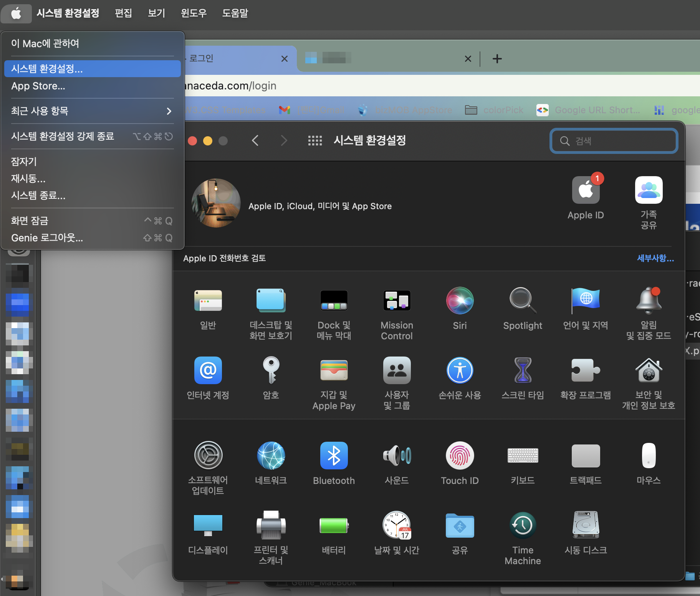Open Google URL Short... bookmark
Image resolution: width=700 pixels, height=596 pixels.
pyautogui.click(x=588, y=110)
